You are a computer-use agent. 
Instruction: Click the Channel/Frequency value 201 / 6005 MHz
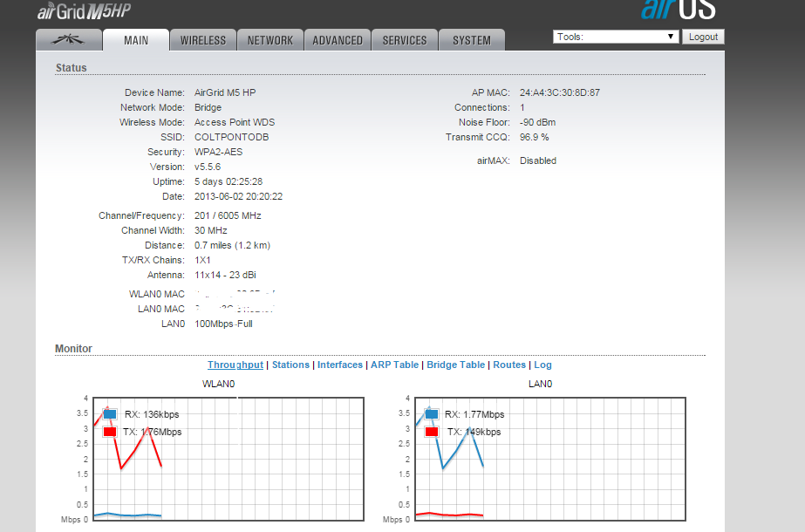point(228,215)
